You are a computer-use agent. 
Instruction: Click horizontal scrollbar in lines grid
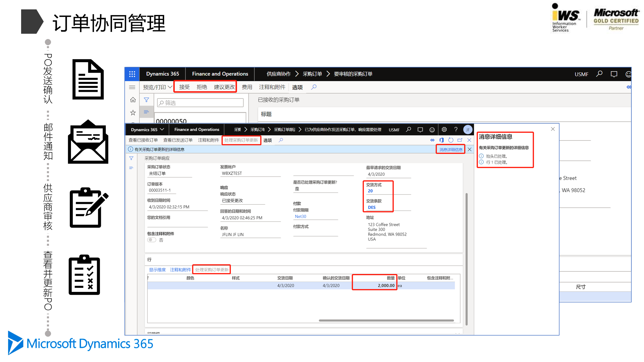tap(386, 320)
